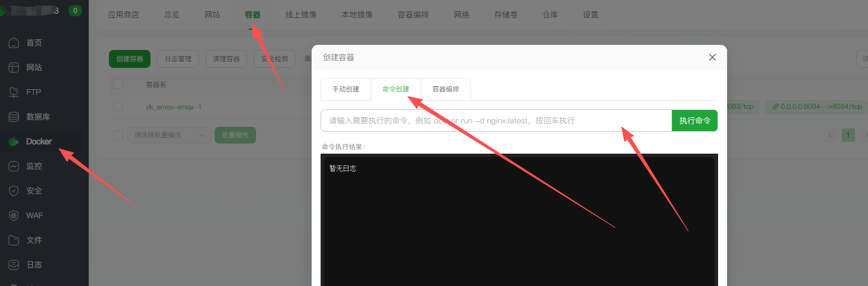Viewport: 868px width, 286px height.
Task: Open 文件 folder icon in sidebar
Action: point(14,240)
